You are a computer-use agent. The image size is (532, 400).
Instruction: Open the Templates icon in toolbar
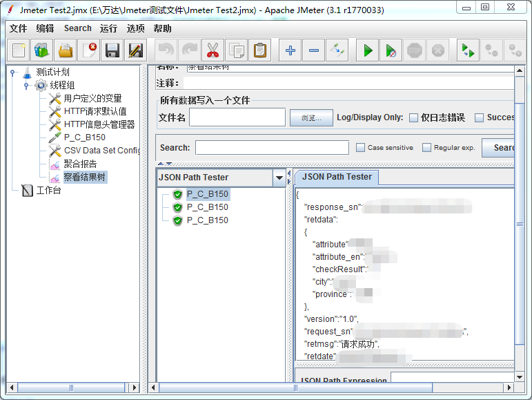click(x=41, y=50)
